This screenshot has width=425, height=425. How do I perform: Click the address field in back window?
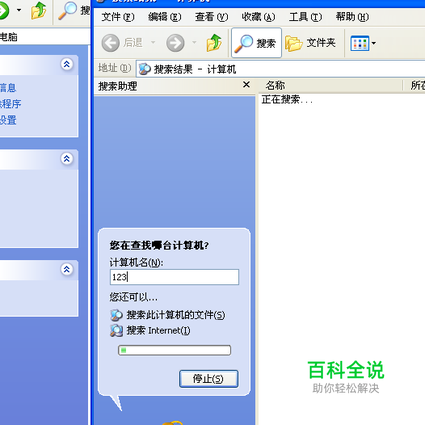pyautogui.click(x=45, y=37)
